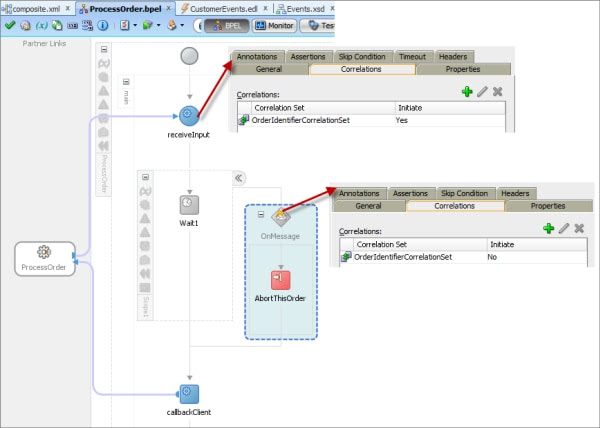The width and height of the screenshot is (600, 428).
Task: Click the blue info toolbar icon
Action: tap(103, 25)
